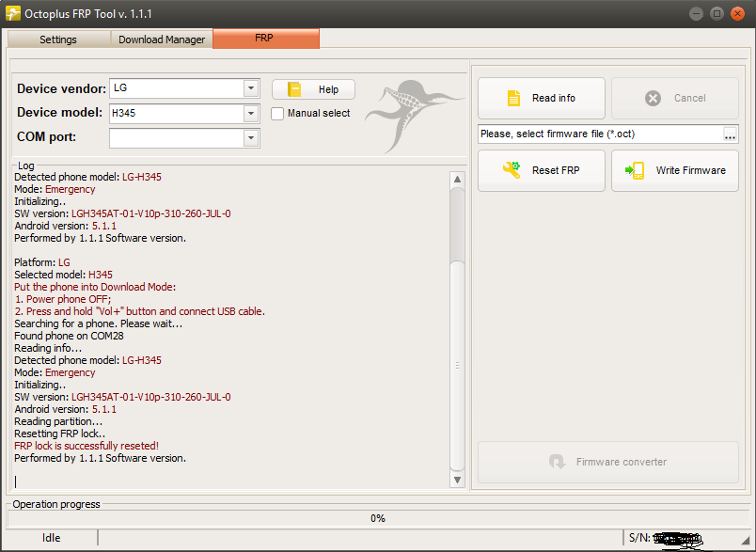Click the Operation progress bar

coord(378,518)
